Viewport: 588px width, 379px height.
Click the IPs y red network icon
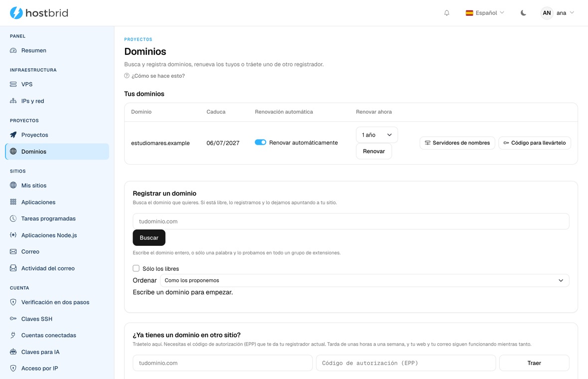tap(13, 101)
